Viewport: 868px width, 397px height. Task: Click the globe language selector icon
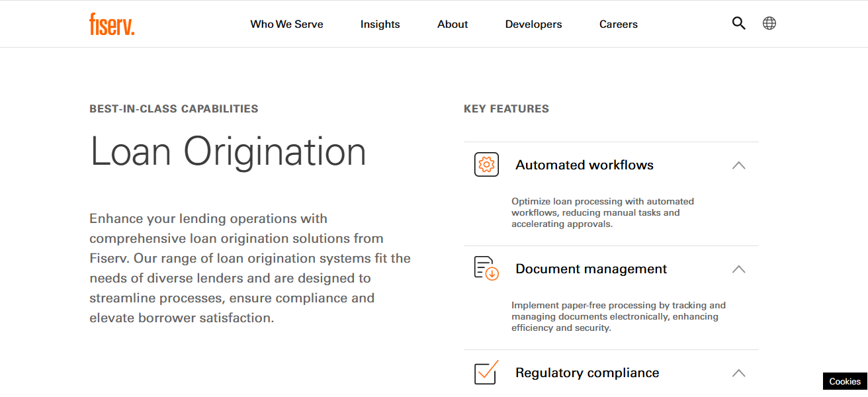pyautogui.click(x=769, y=23)
